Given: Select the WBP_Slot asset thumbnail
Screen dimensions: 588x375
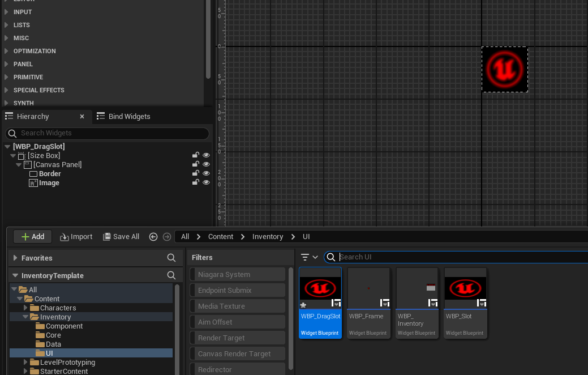Looking at the screenshot, I should [465, 303].
